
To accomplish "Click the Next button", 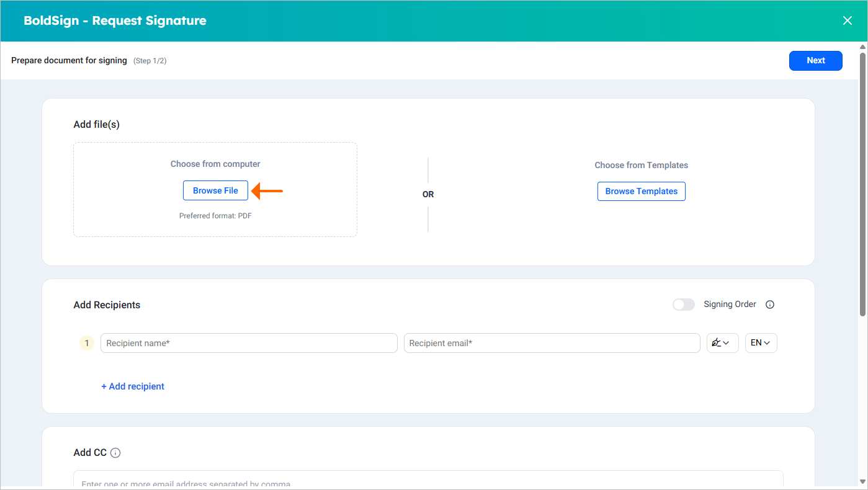I will pyautogui.click(x=815, y=61).
